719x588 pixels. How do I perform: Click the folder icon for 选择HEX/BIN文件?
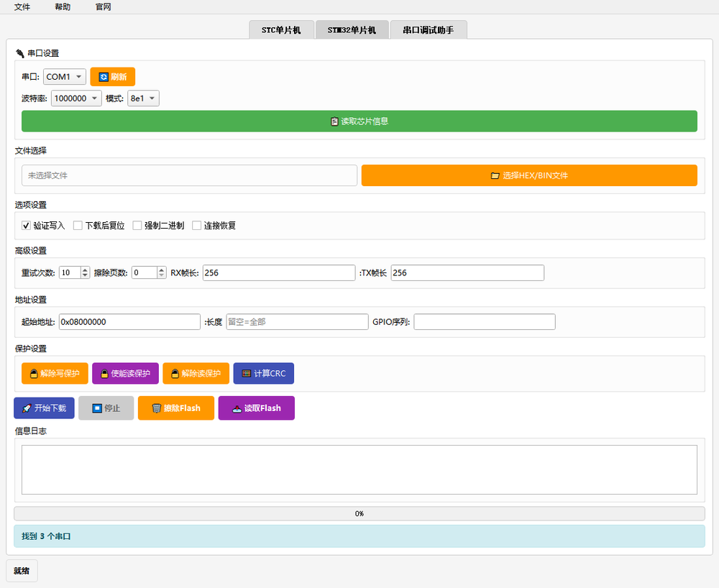point(495,175)
